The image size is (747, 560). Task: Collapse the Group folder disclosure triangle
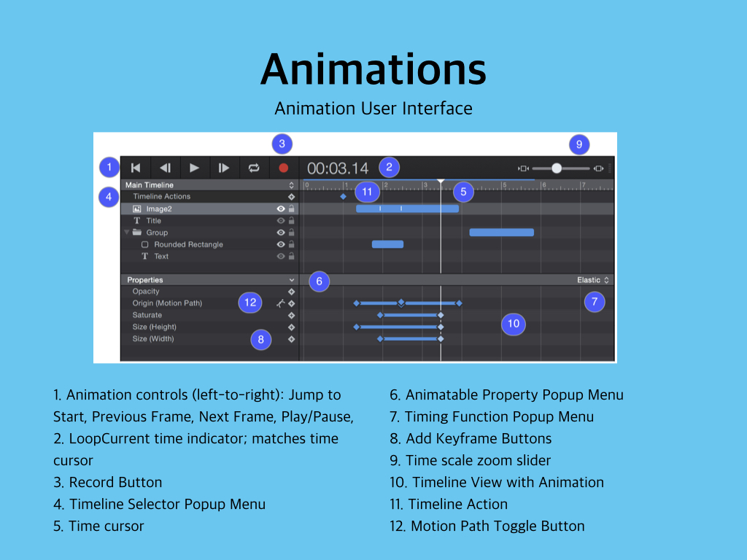pyautogui.click(x=126, y=233)
